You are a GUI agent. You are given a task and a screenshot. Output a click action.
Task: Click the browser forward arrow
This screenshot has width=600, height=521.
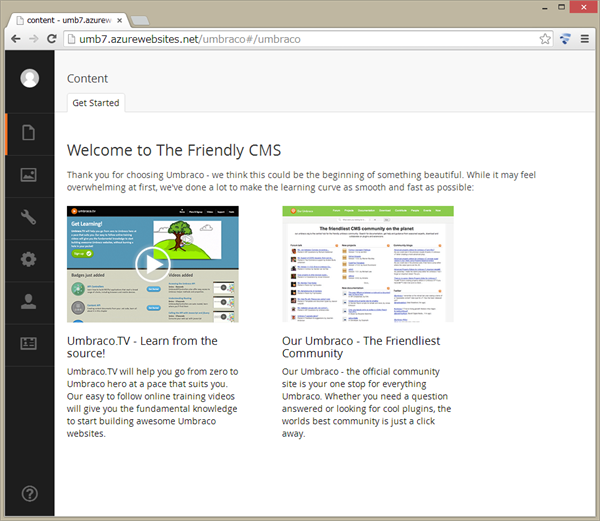pyautogui.click(x=34, y=39)
